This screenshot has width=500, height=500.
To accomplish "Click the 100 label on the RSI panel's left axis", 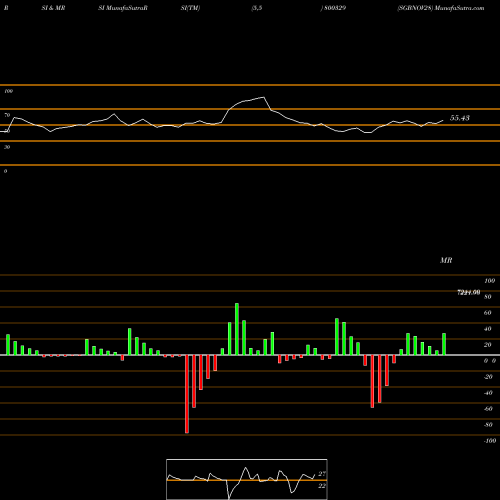I will click(8, 91).
